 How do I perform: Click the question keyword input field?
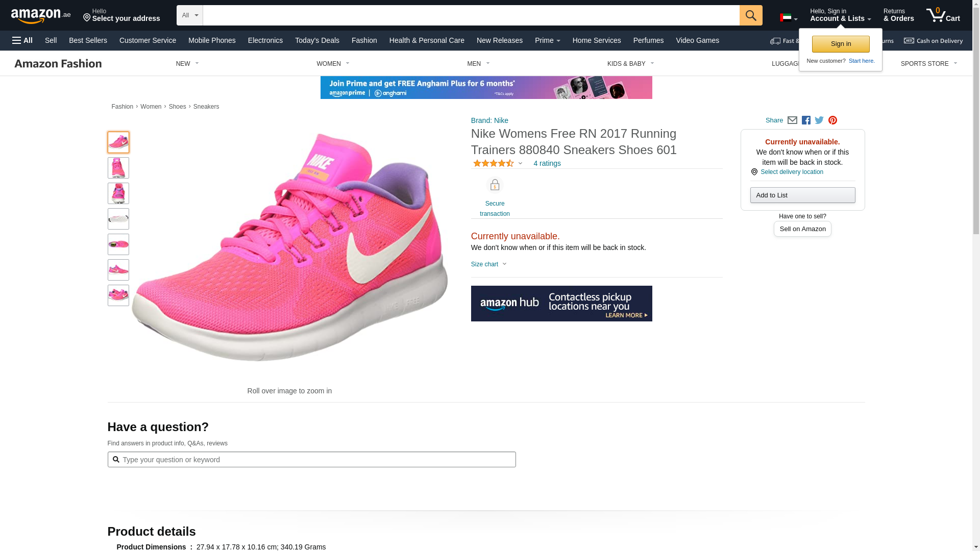click(x=311, y=460)
